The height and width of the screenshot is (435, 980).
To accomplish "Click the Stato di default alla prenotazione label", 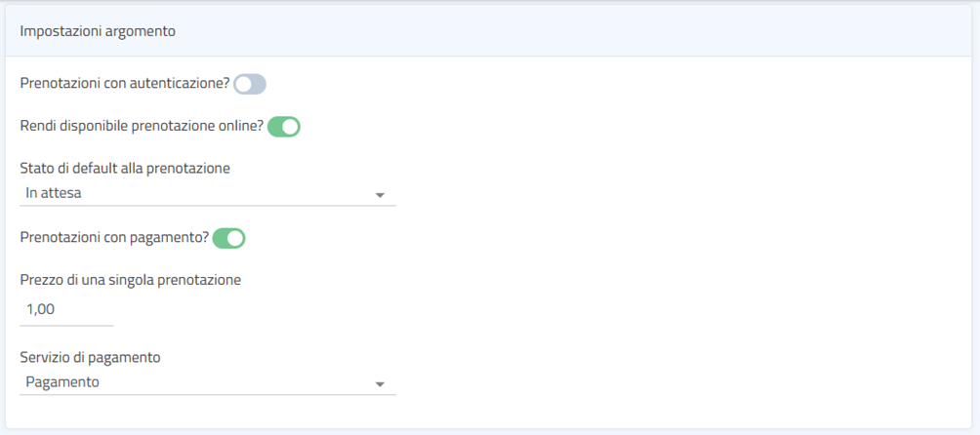I will (x=125, y=168).
